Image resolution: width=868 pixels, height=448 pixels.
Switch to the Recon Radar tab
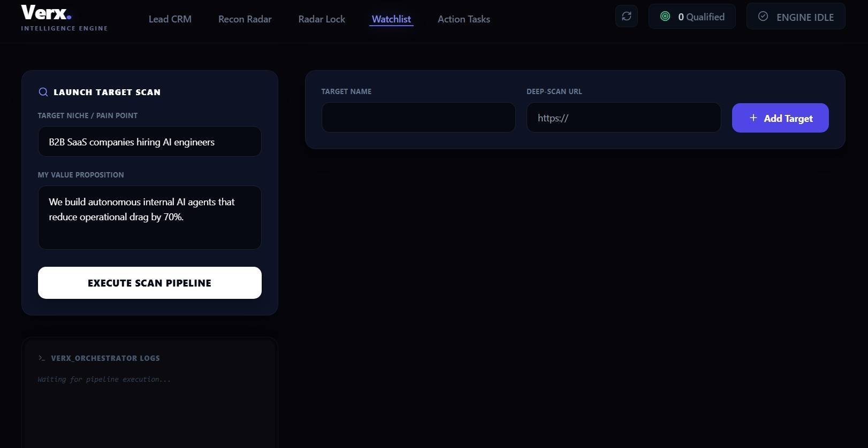245,19
